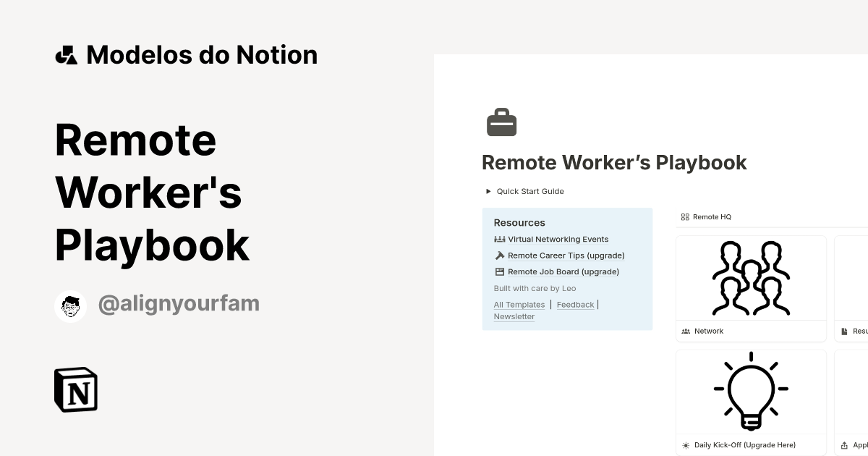
Task: Click the sun icon on Daily Kick-Off card
Action: coord(685,445)
